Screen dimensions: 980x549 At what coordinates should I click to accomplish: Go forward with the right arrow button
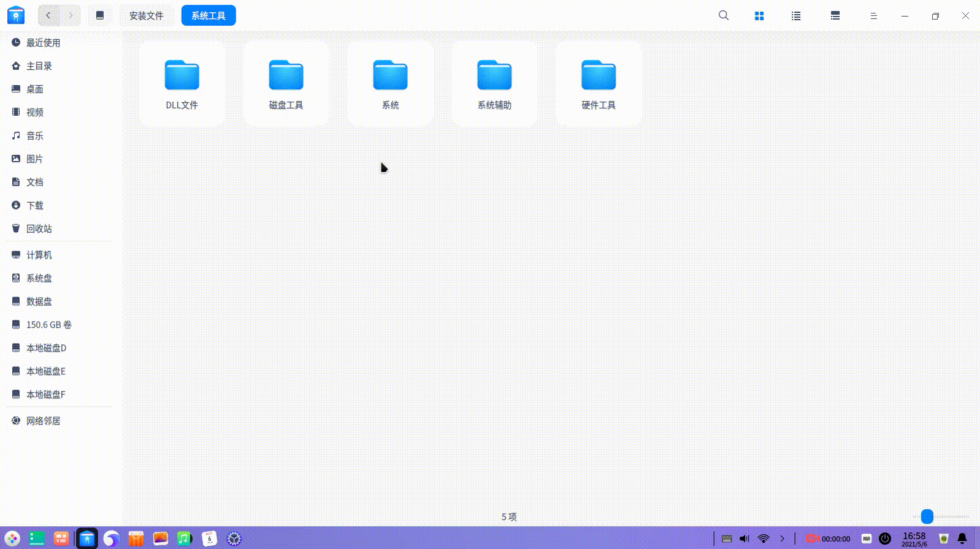[71, 15]
